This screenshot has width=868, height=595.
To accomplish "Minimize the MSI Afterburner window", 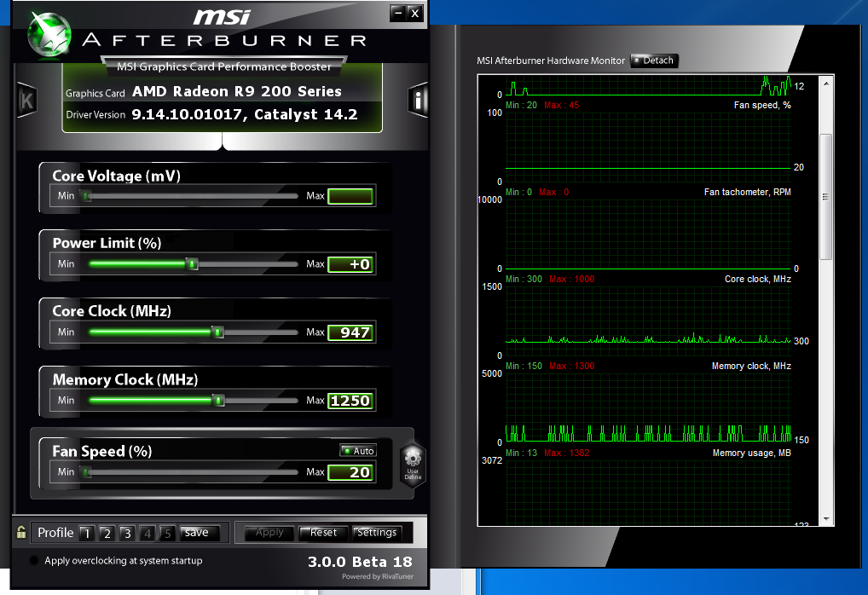I will click(398, 13).
